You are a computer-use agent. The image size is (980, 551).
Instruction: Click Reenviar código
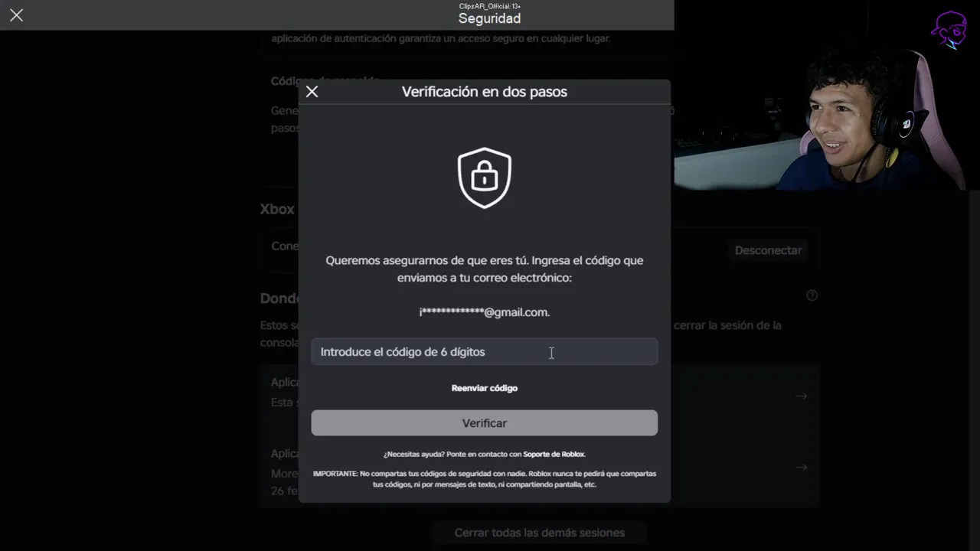coord(485,388)
